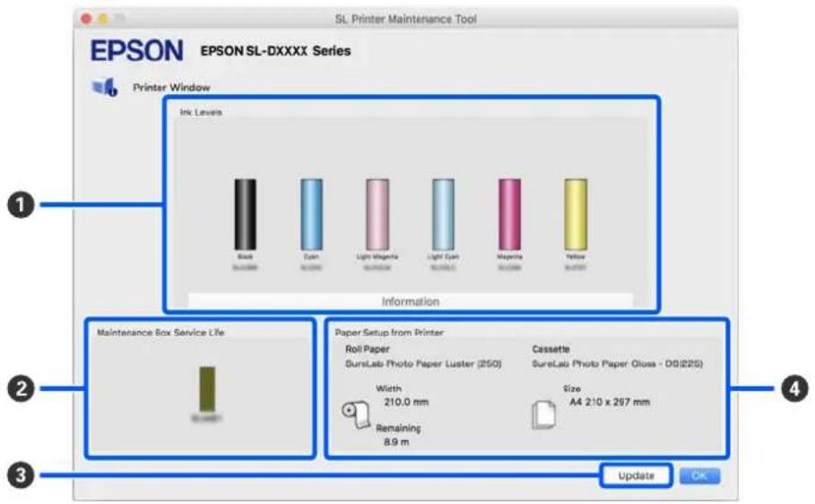Click the Light Magenta ink level bar
The width and height of the screenshot is (815, 504).
[x=377, y=214]
